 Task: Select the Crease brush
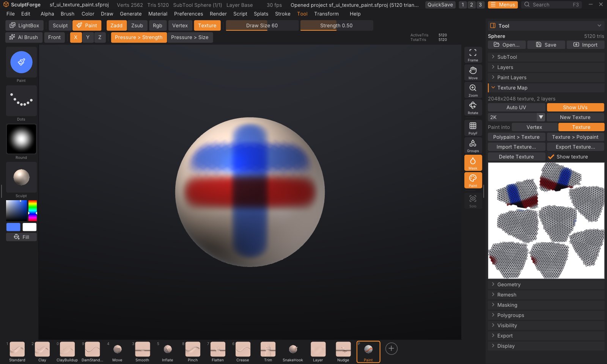click(243, 351)
